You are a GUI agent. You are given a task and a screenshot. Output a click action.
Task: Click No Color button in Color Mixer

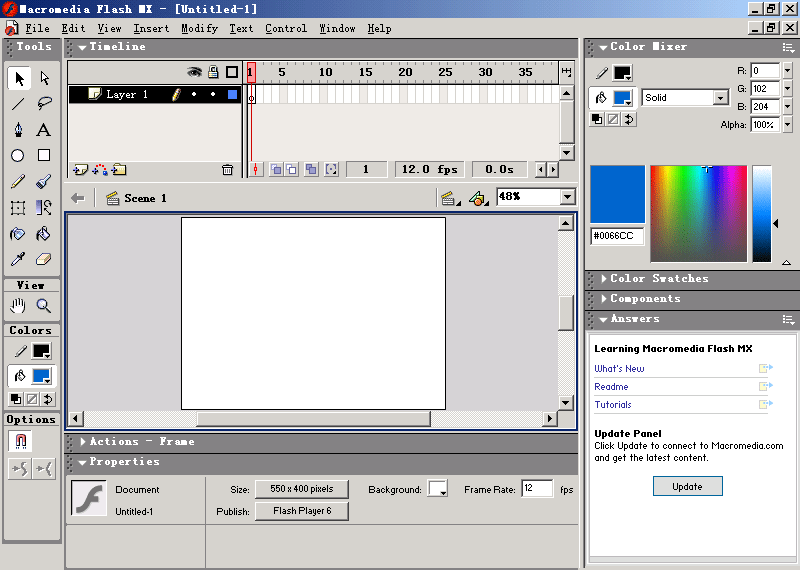point(613,119)
